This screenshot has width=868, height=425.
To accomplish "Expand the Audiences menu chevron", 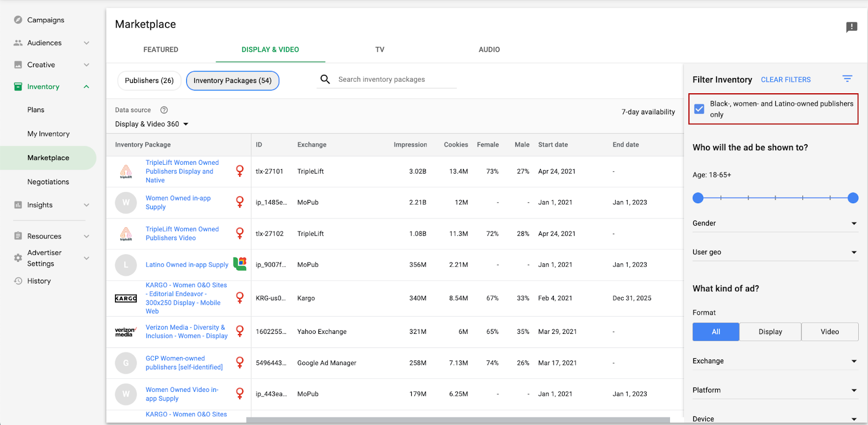I will point(86,43).
